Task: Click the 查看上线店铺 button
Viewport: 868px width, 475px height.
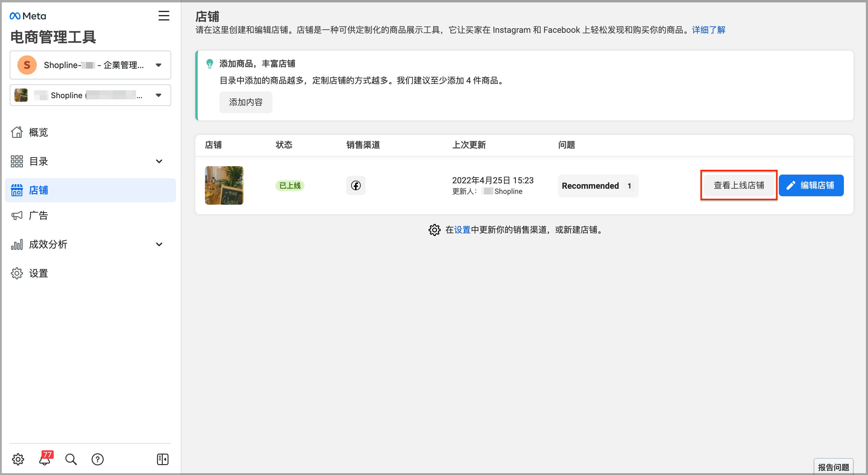Action: tap(739, 185)
